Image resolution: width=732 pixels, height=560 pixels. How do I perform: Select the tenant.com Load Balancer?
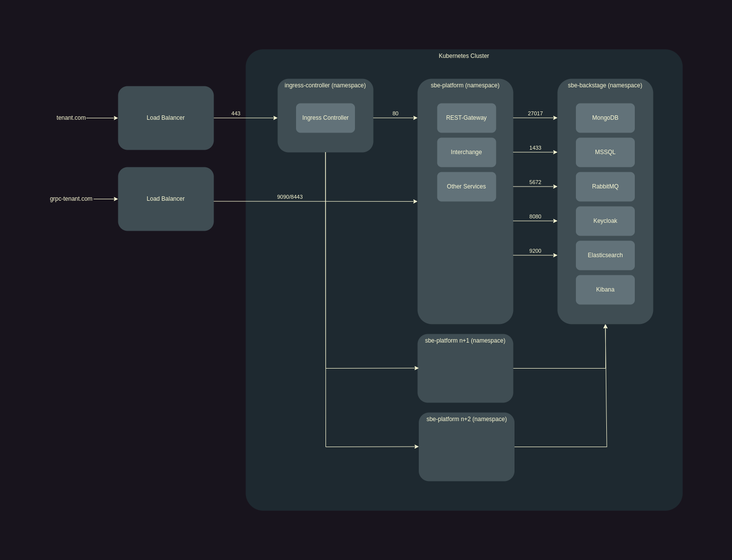tap(165, 118)
